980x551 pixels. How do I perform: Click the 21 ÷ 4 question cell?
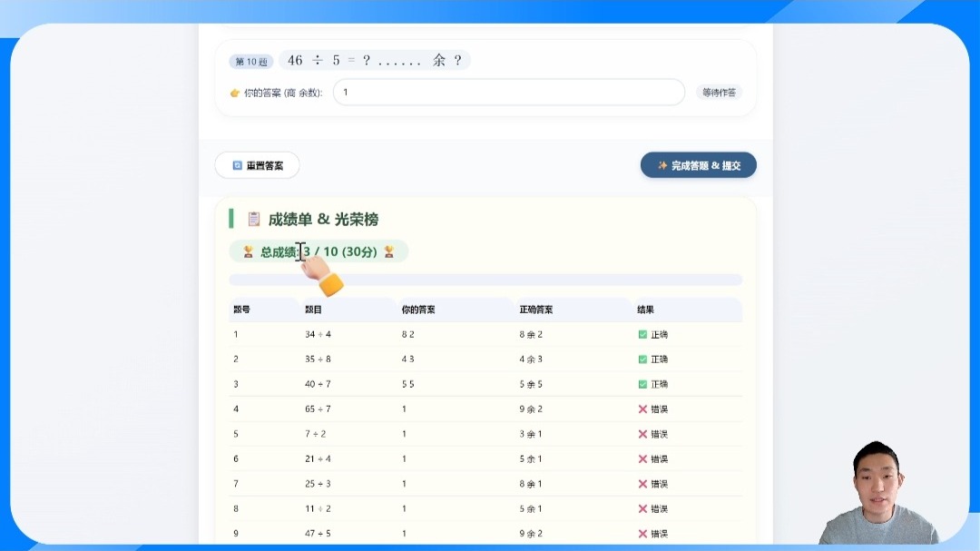coord(318,459)
